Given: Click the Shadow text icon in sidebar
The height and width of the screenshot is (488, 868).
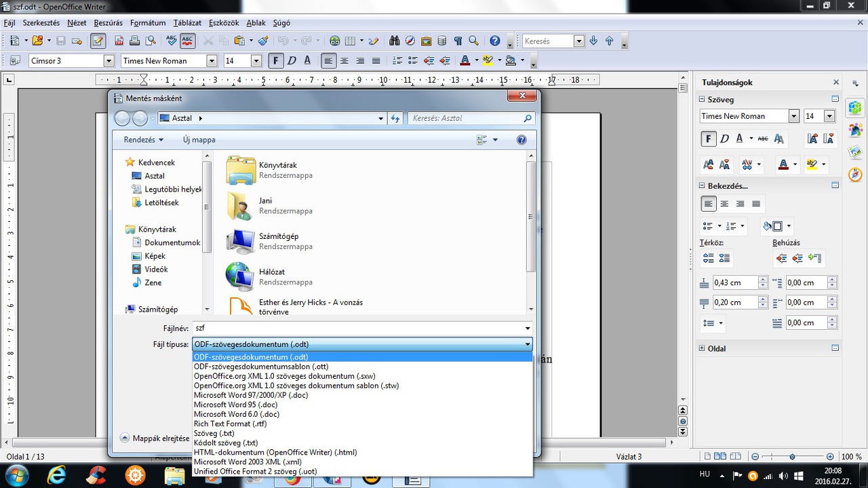Looking at the screenshot, I should point(779,139).
